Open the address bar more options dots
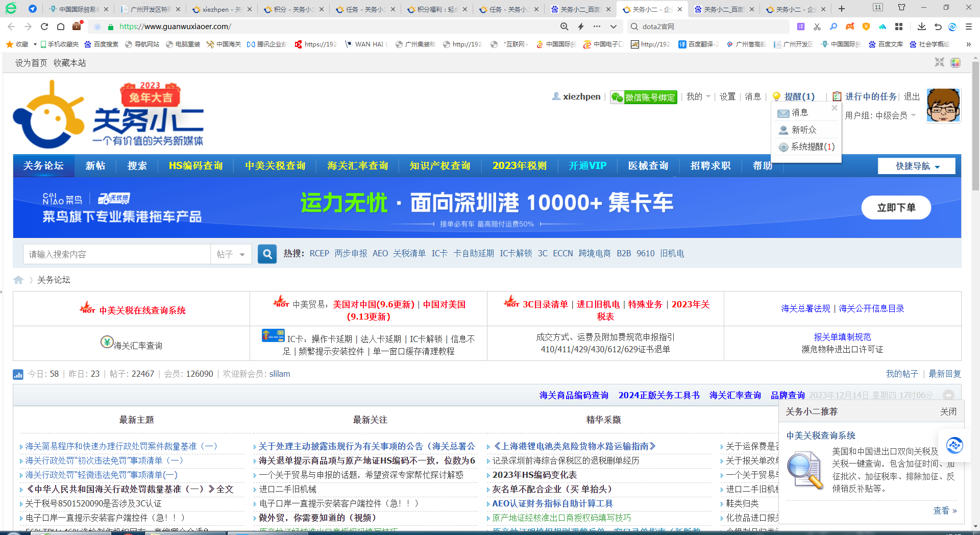The height and width of the screenshot is (535, 980). (597, 27)
